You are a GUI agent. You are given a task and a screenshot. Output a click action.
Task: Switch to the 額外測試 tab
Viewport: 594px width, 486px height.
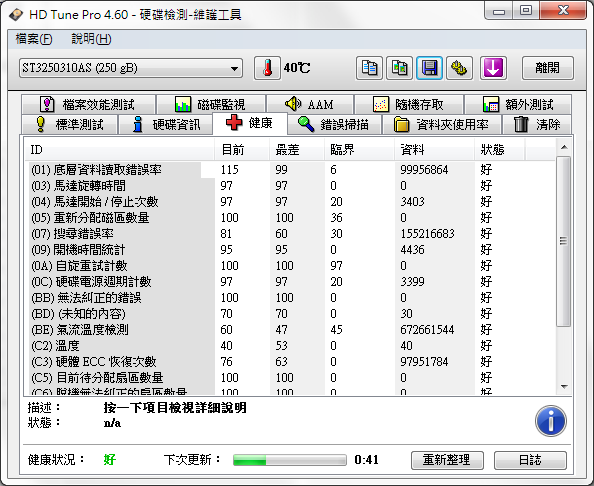518,104
